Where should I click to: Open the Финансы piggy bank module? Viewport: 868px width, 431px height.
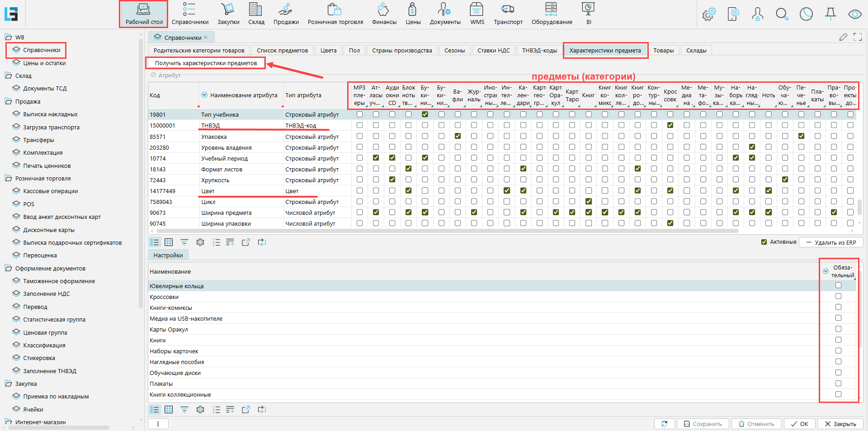click(384, 14)
